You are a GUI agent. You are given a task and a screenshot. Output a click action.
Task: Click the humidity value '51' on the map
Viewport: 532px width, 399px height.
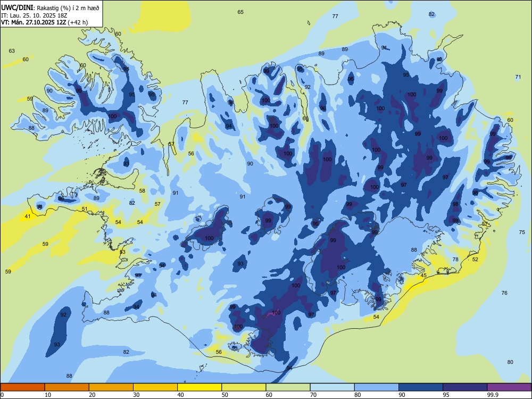[85, 209]
